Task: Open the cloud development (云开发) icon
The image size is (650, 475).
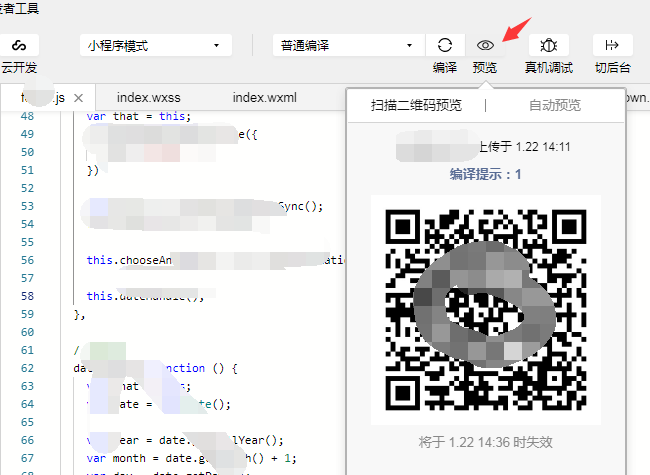Action: pos(19,45)
